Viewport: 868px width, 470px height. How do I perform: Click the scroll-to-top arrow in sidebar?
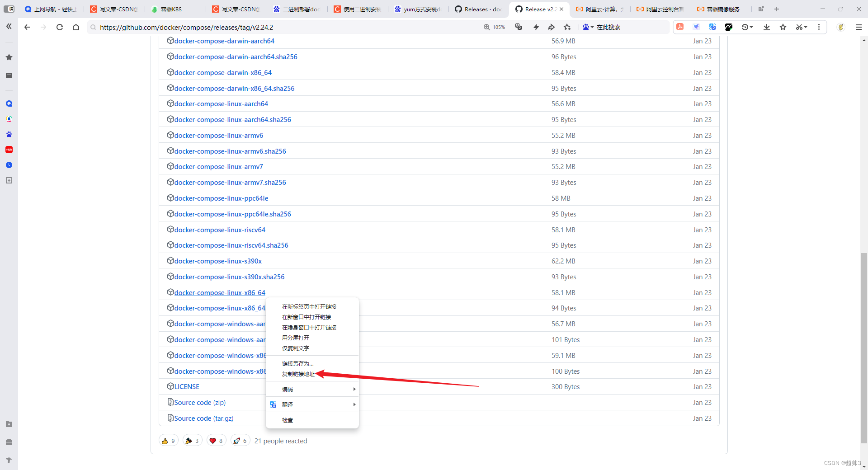(x=9, y=460)
